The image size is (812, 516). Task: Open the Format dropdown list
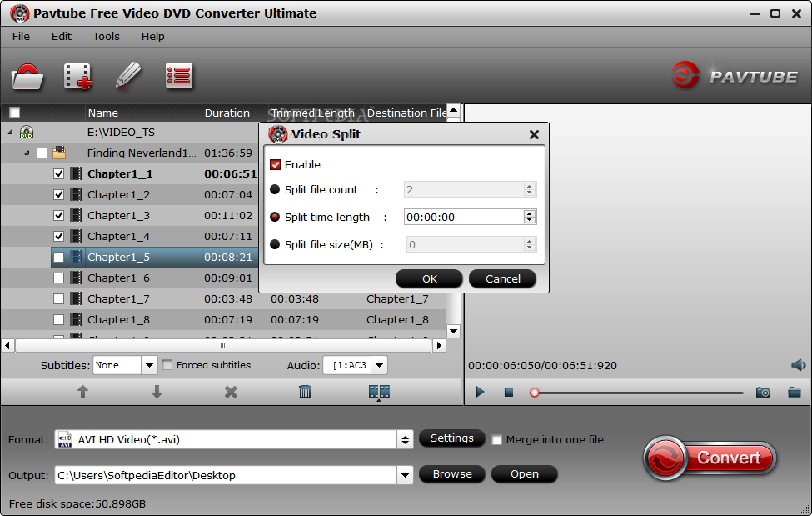[405, 440]
